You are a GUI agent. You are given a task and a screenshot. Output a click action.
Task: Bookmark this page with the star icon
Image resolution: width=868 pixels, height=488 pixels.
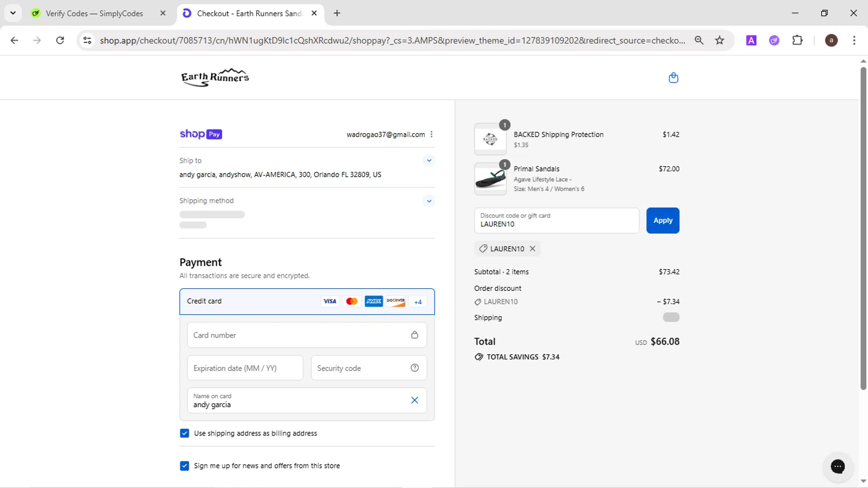[x=719, y=41]
